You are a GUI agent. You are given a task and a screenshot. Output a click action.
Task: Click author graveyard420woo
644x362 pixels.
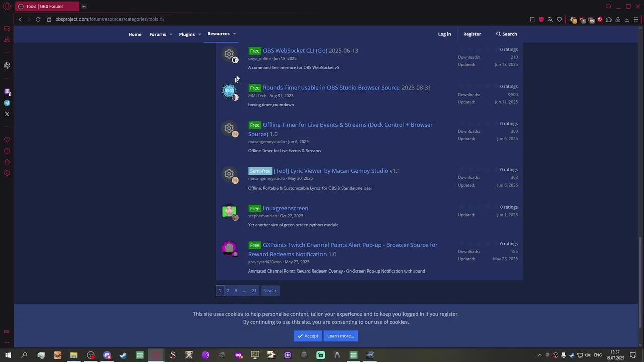265,262
